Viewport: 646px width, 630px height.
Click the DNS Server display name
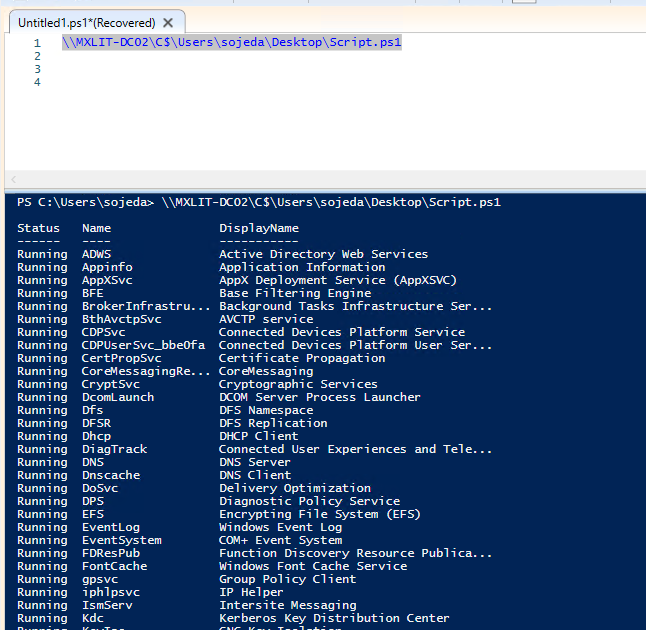(x=255, y=462)
